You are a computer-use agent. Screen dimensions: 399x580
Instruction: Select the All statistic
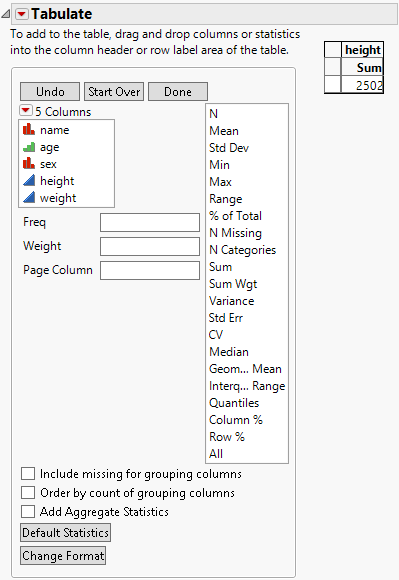[x=216, y=454]
